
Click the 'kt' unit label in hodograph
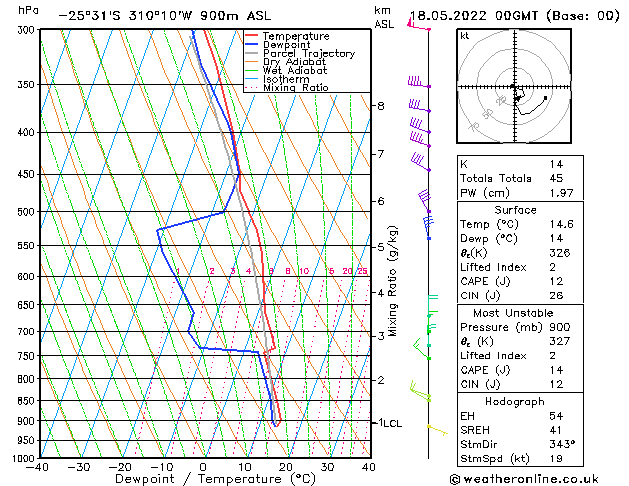465,36
